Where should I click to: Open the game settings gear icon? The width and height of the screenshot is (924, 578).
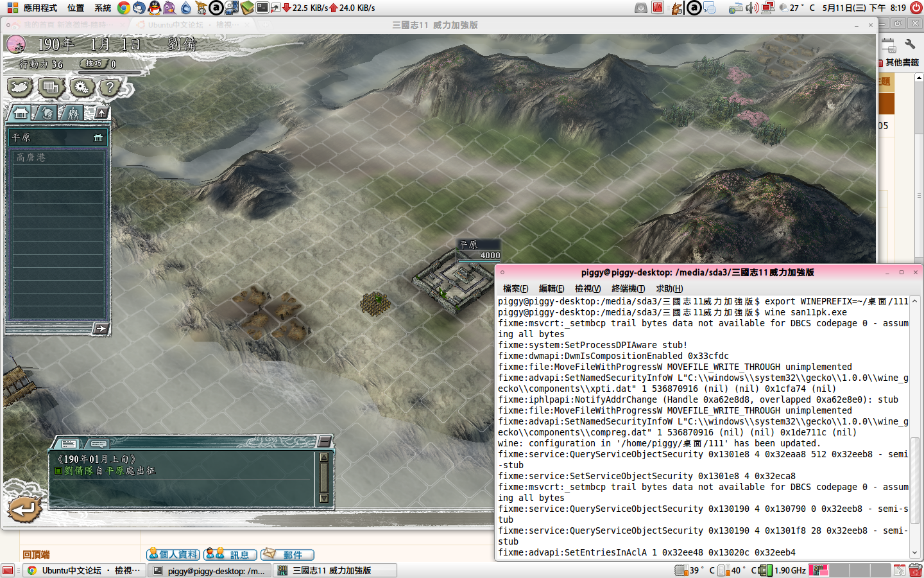(x=81, y=87)
